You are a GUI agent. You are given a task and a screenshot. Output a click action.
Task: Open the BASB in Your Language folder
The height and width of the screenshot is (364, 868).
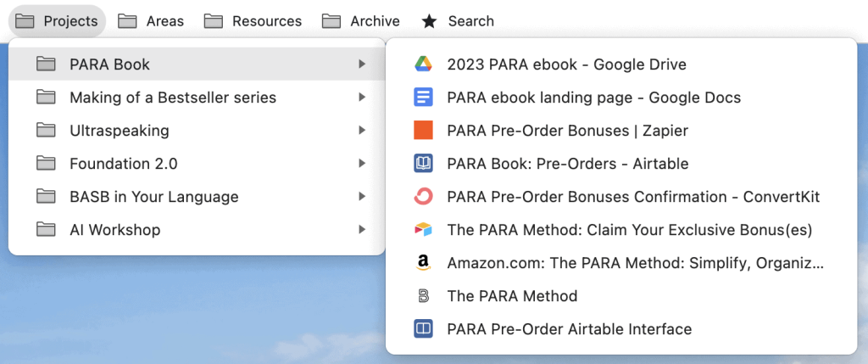pyautogui.click(x=197, y=197)
